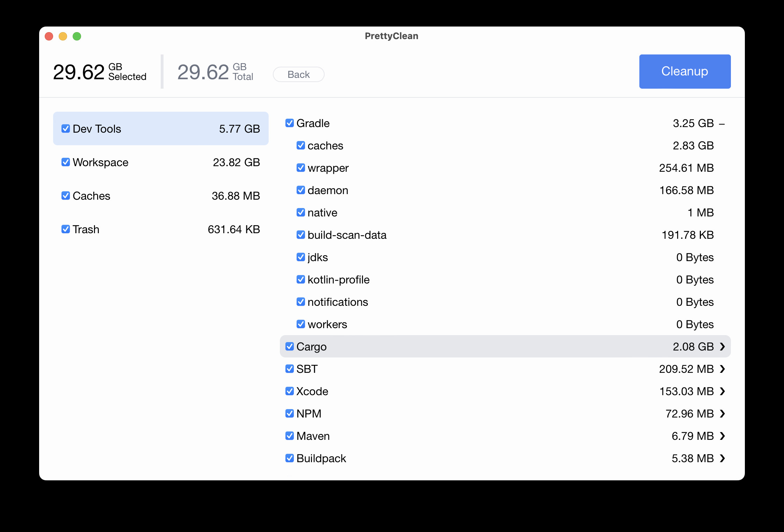The image size is (784, 532).
Task: Toggle the wrapper checkbox
Action: click(301, 168)
